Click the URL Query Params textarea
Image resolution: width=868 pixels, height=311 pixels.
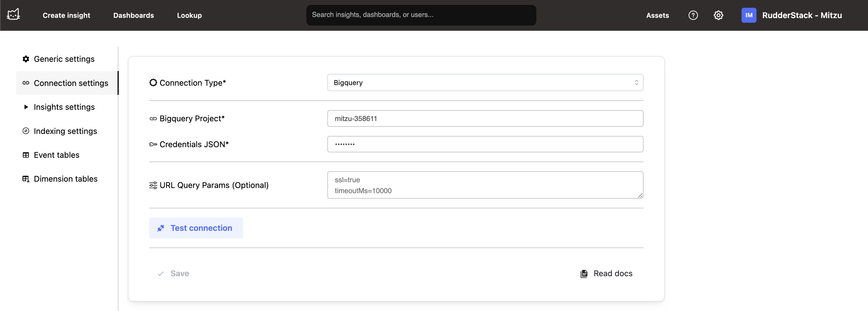[485, 185]
